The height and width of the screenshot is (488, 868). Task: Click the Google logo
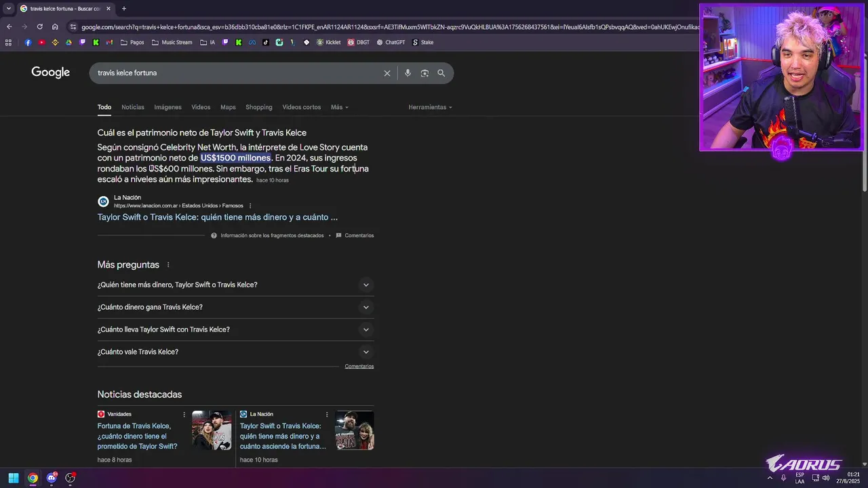click(50, 73)
